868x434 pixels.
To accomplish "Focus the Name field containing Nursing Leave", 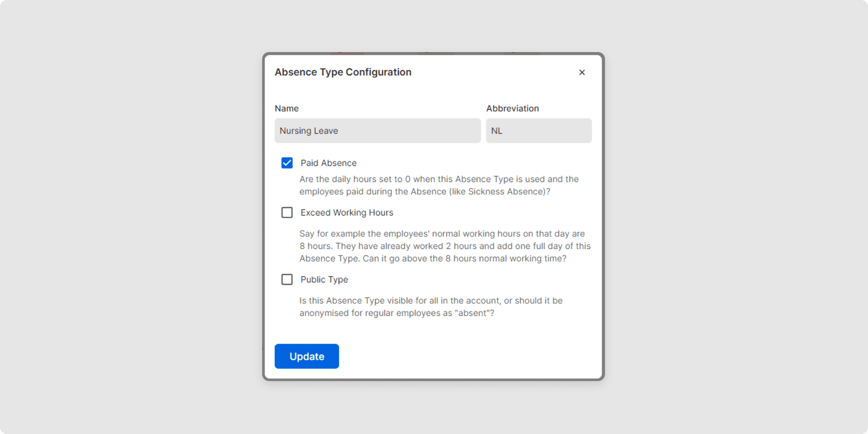I will (x=377, y=131).
